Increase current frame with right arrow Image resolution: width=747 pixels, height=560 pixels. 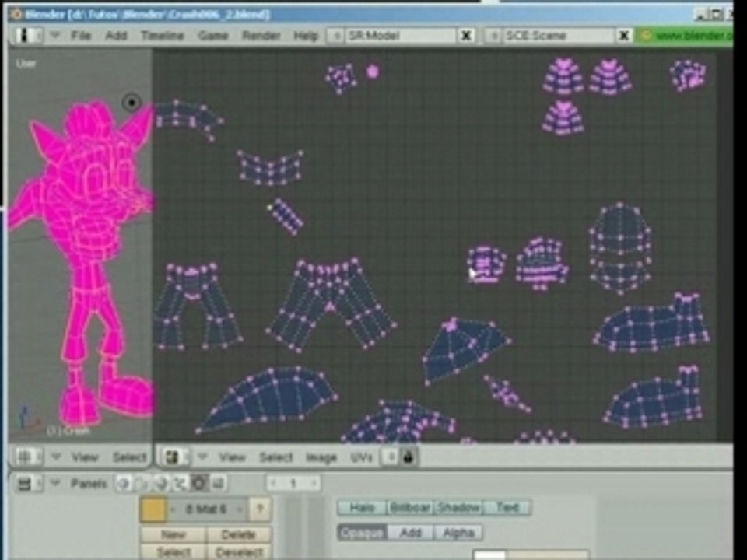(314, 484)
